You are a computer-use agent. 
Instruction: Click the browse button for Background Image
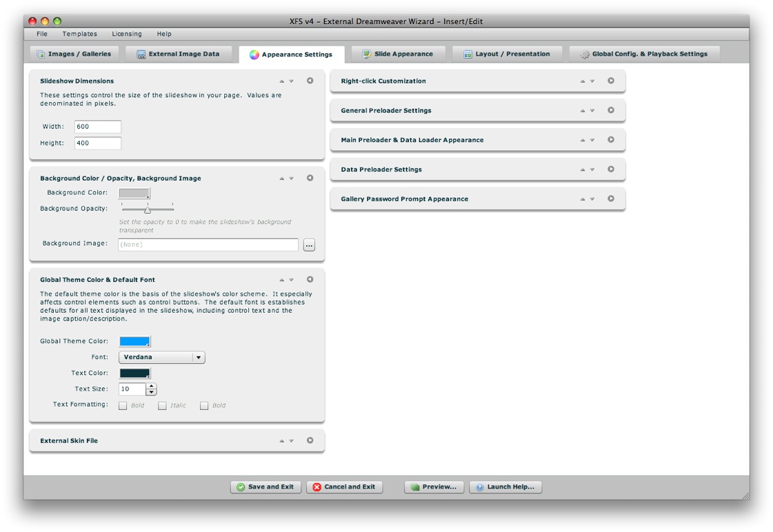point(309,245)
